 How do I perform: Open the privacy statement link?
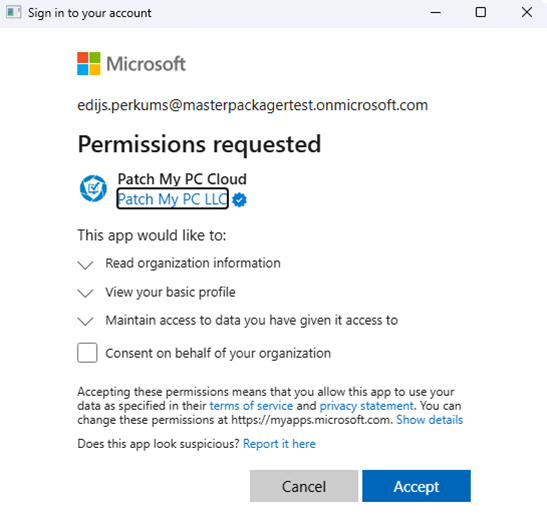point(366,406)
